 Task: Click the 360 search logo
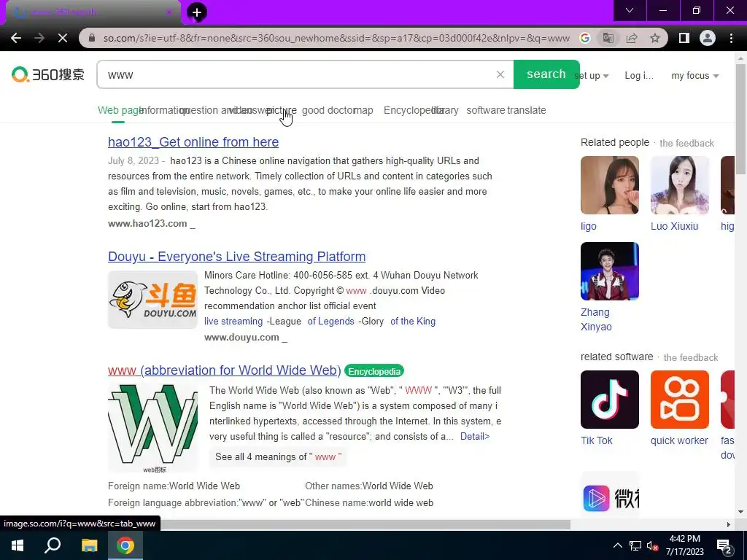(x=48, y=74)
